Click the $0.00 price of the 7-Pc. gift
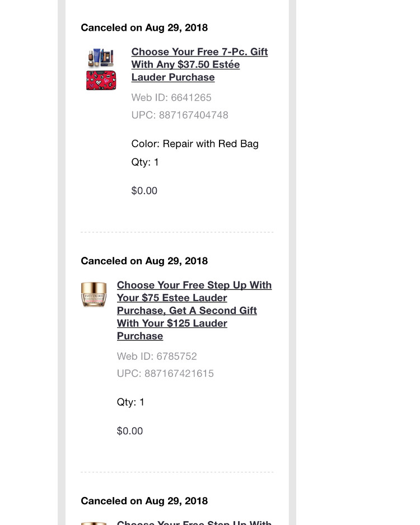Image resolution: width=420 pixels, height=525 pixels. 144,191
